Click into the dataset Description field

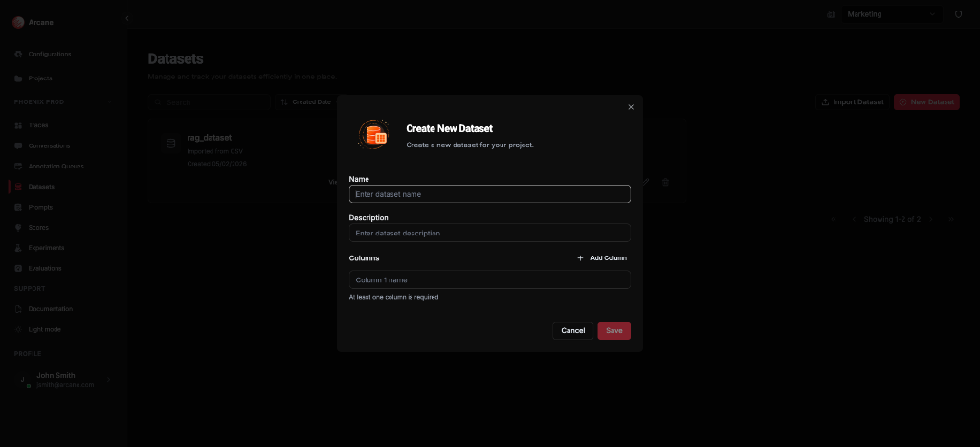coord(489,233)
